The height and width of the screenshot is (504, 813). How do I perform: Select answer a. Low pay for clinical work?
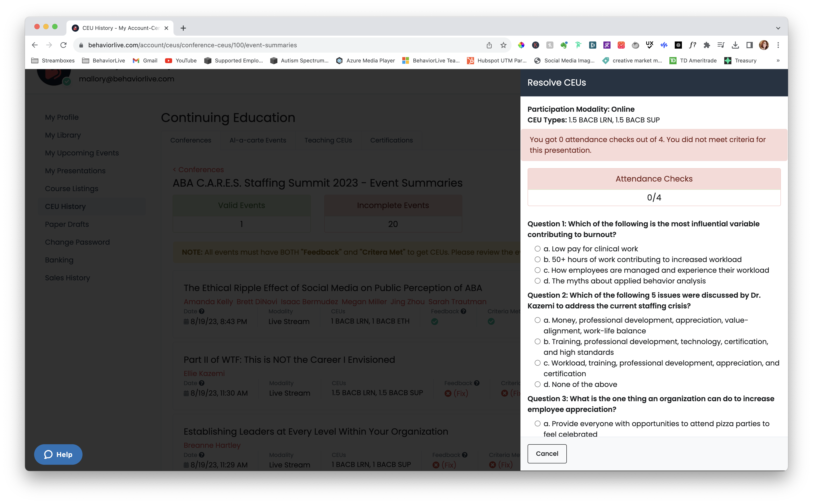pos(537,249)
